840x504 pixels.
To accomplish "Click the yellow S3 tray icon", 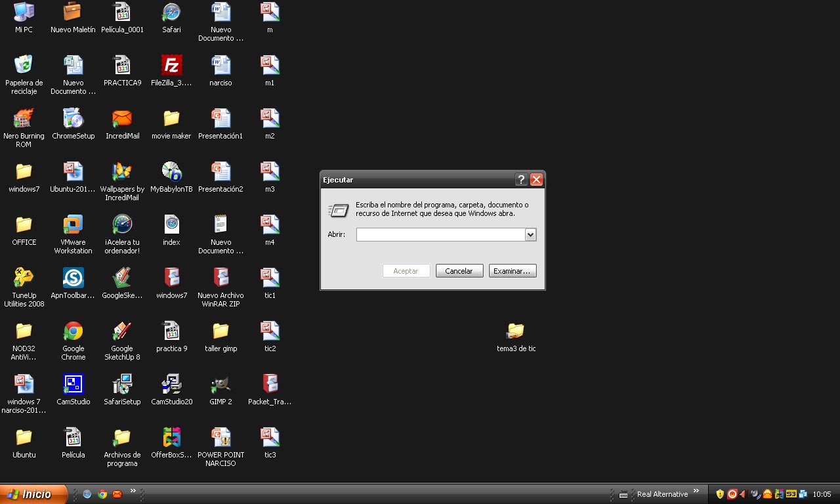I will (x=791, y=494).
